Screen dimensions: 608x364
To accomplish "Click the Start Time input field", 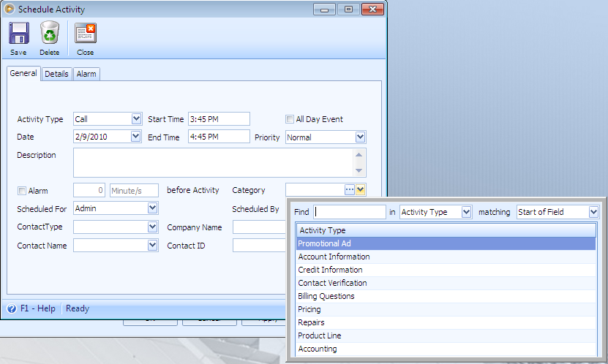I will [219, 119].
